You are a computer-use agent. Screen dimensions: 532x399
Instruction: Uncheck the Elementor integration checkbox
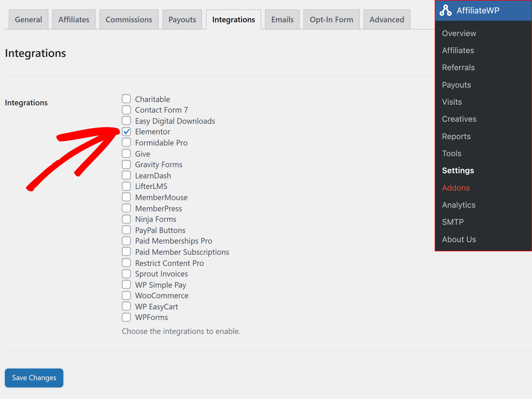point(126,132)
